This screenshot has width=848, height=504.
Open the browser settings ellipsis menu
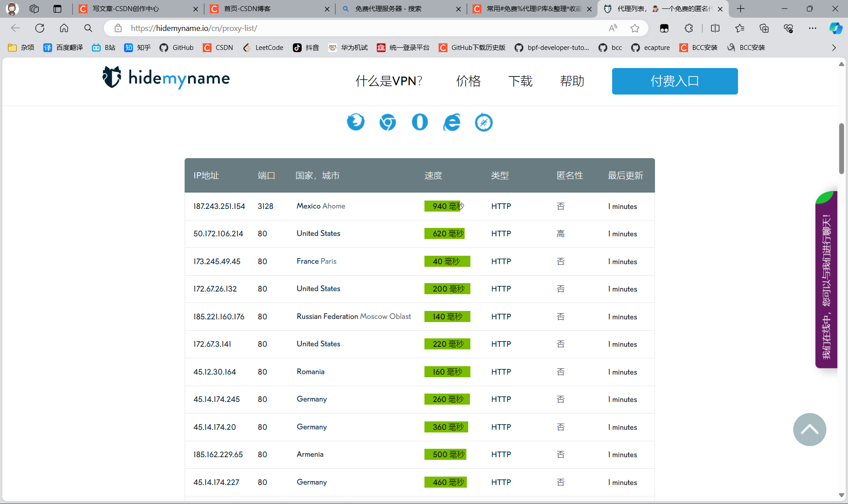(x=813, y=28)
